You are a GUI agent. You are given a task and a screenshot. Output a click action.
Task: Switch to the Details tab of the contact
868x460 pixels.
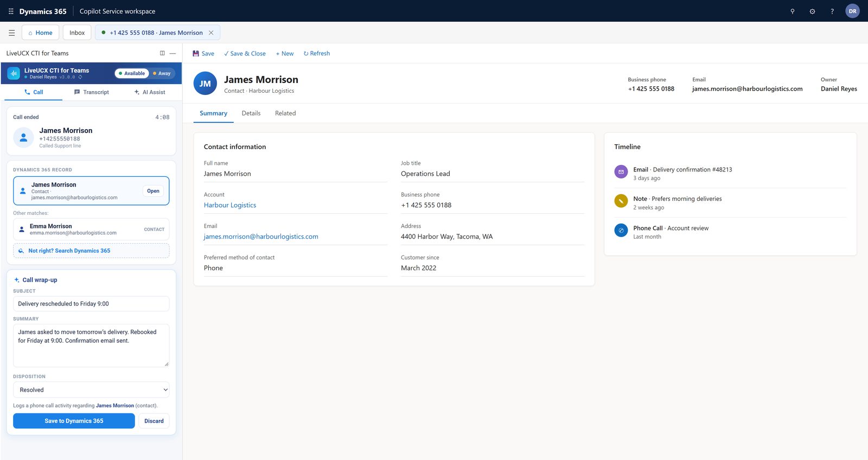[251, 113]
